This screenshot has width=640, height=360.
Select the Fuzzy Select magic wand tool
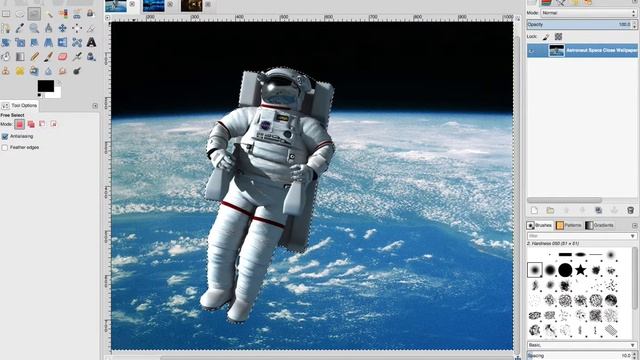pos(49,14)
